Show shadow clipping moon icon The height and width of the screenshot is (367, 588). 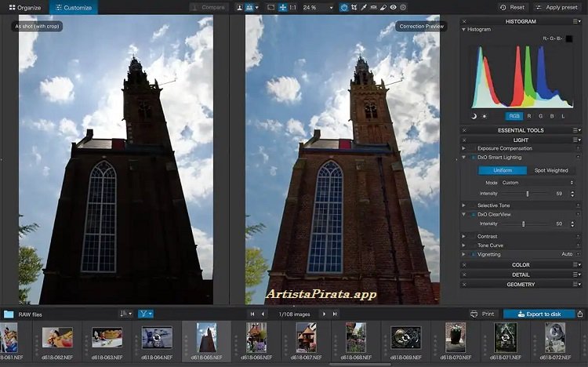[x=474, y=116]
